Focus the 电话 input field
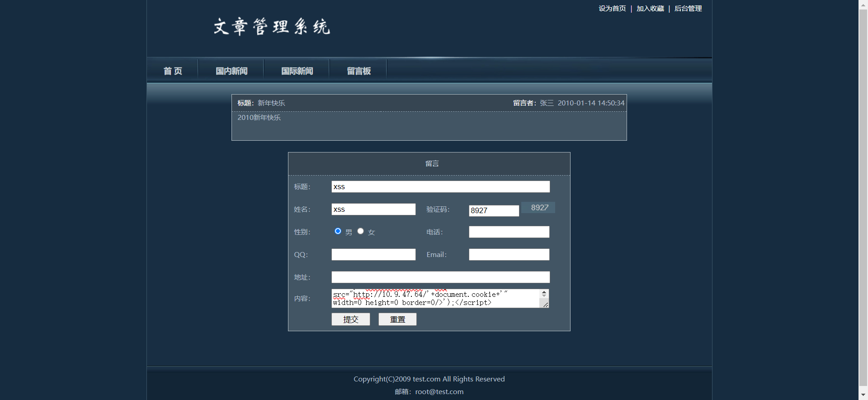This screenshot has width=868, height=400. [x=509, y=232]
